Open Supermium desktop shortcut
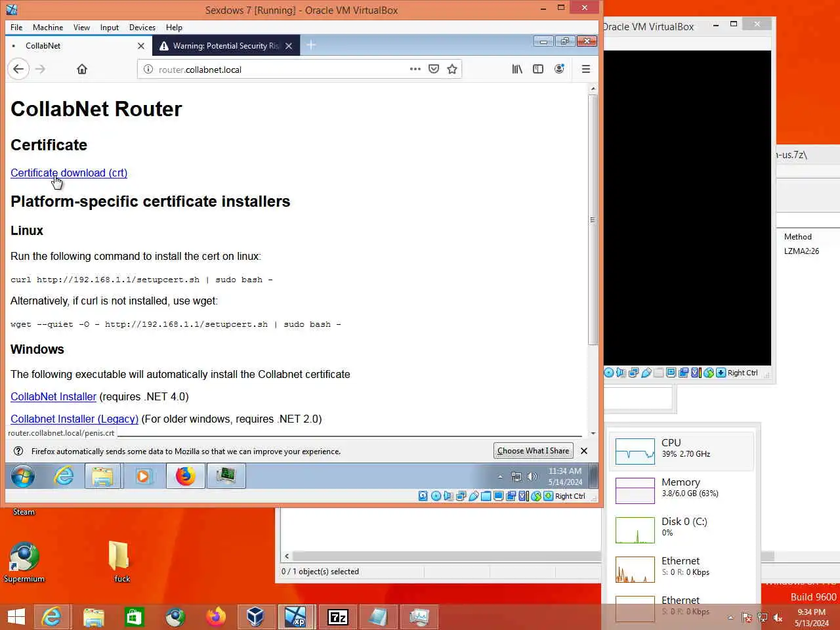The width and height of the screenshot is (840, 630). 24,562
